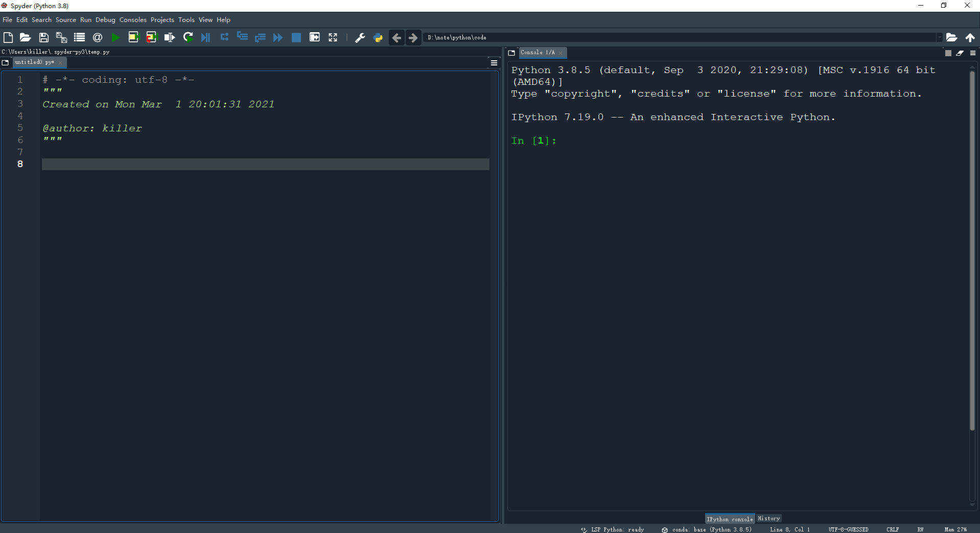Maximize the current pane
This screenshot has width=980, height=533.
coord(315,37)
